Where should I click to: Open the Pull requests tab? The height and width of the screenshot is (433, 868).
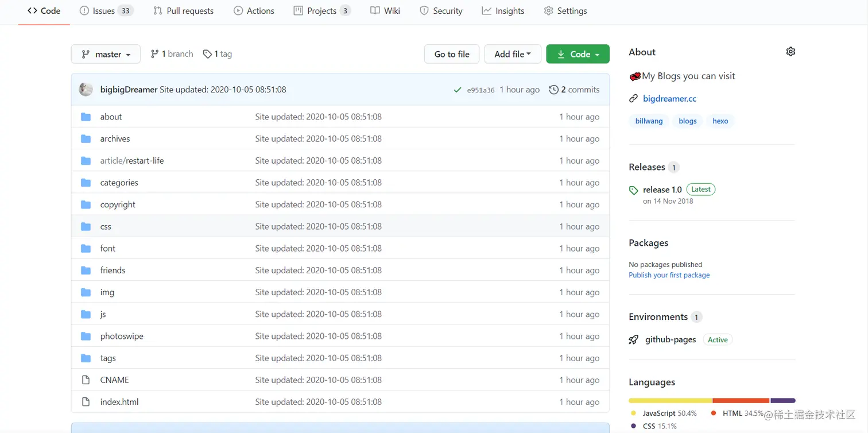pos(183,11)
